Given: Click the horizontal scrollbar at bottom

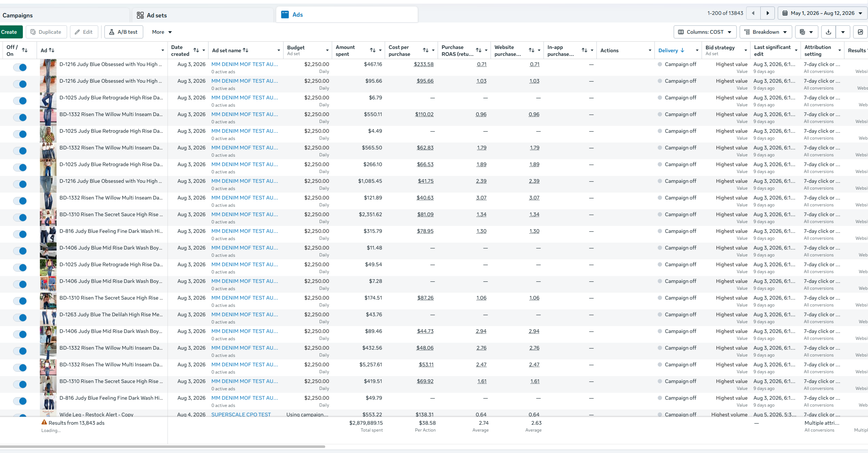Looking at the screenshot, I should pyautogui.click(x=162, y=446).
